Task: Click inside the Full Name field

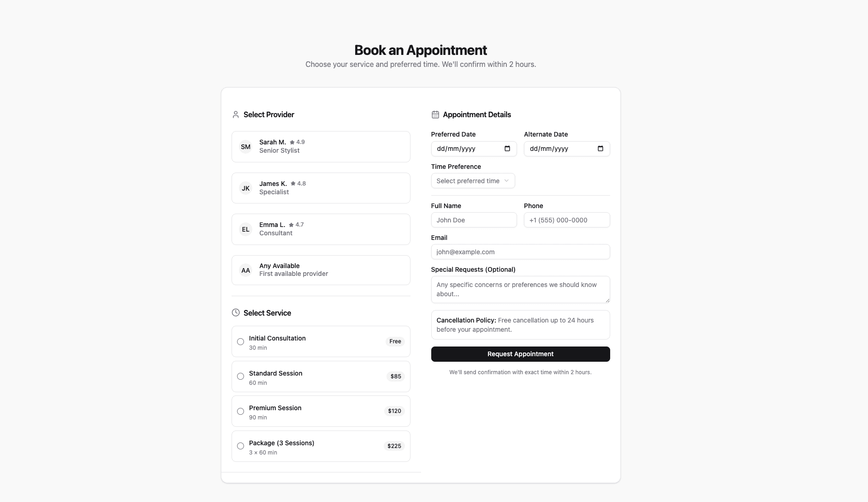Action: (x=474, y=220)
